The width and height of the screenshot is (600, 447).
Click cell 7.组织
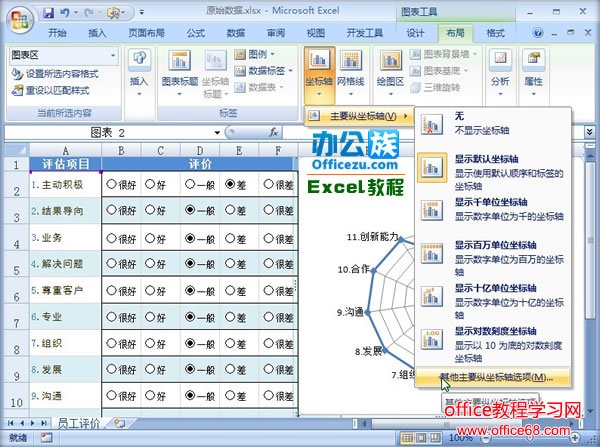(x=65, y=343)
